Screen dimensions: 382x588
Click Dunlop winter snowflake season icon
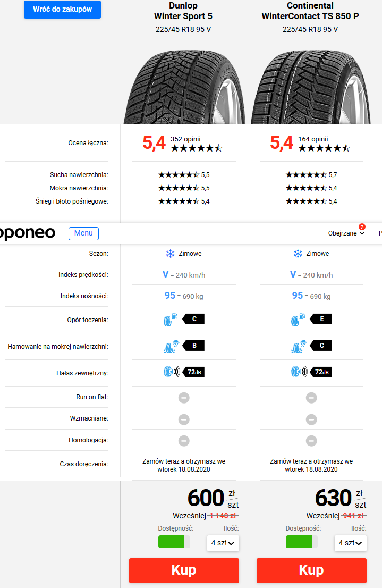[x=170, y=254]
